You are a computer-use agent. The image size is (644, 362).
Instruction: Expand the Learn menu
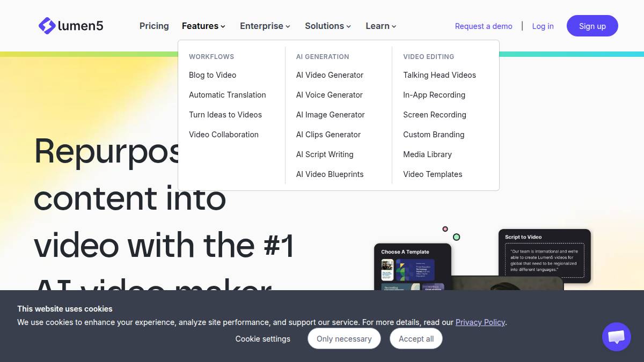click(380, 26)
